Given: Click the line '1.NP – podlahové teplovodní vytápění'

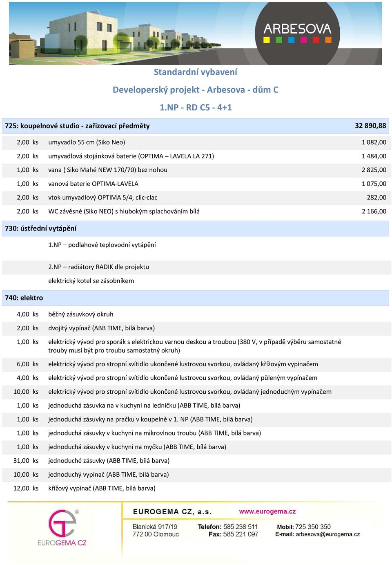Looking at the screenshot, I should pyautogui.click(x=102, y=245).
